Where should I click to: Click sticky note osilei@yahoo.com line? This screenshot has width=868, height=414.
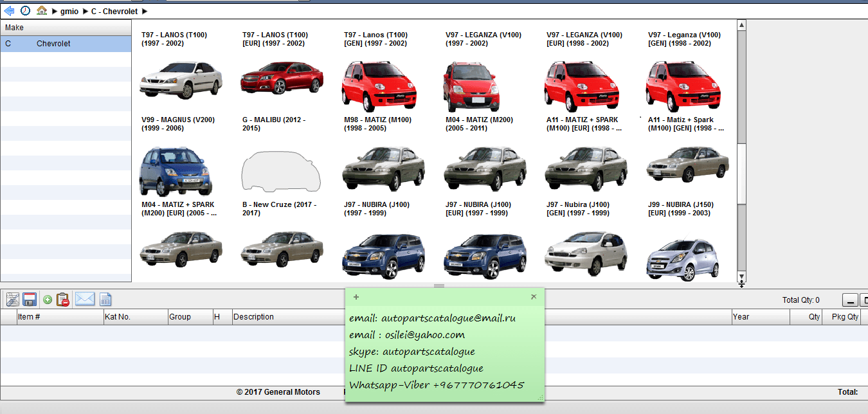[x=407, y=335]
